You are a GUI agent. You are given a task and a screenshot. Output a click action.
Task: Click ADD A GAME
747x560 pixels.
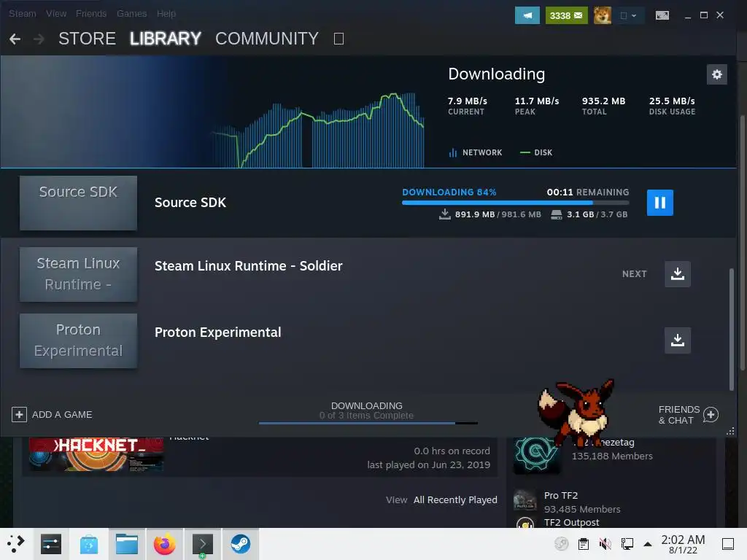pos(52,414)
